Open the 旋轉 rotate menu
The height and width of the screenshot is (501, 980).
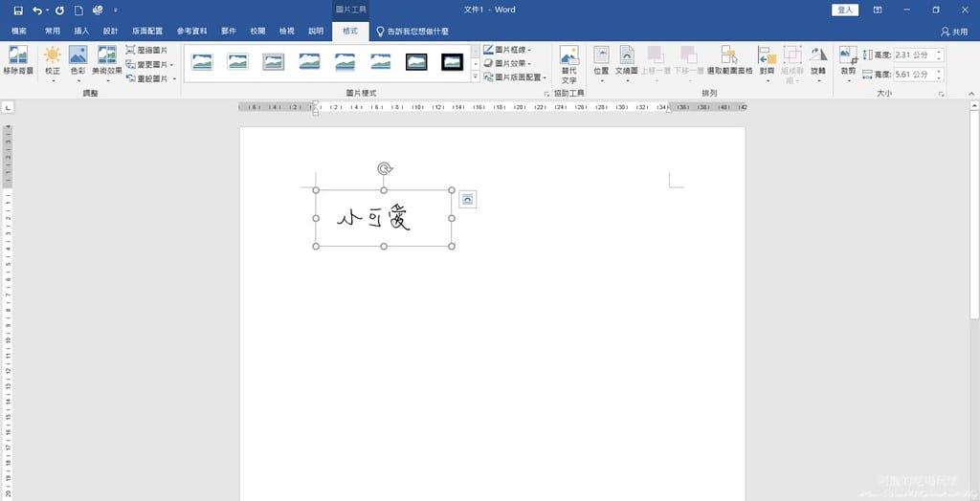pos(818,64)
